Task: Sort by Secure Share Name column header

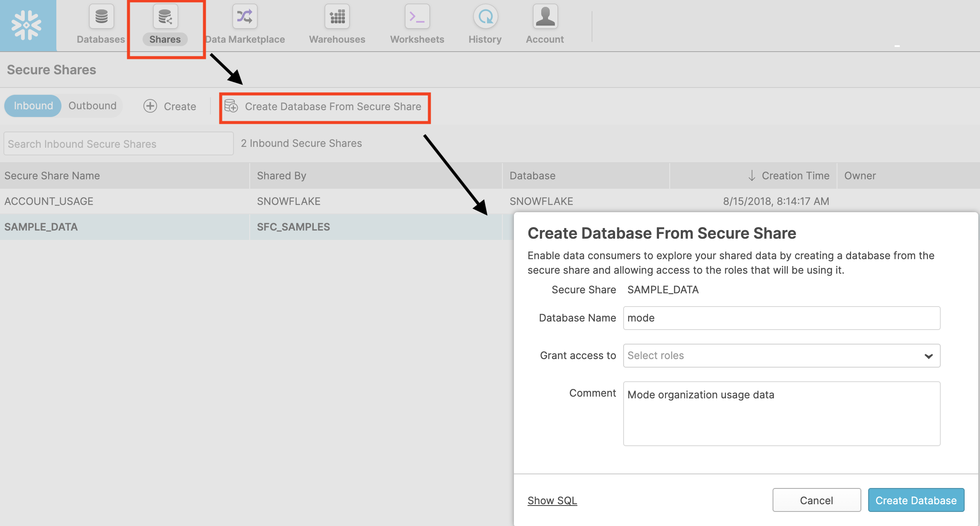Action: click(x=124, y=175)
